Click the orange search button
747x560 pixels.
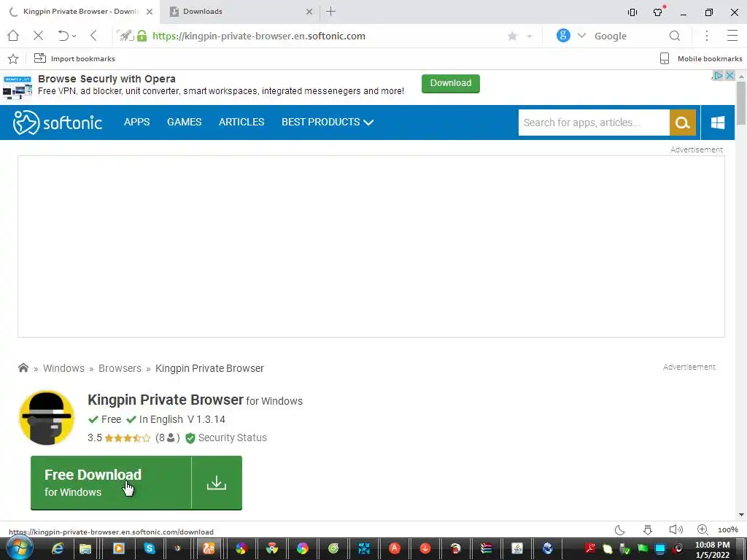click(683, 122)
